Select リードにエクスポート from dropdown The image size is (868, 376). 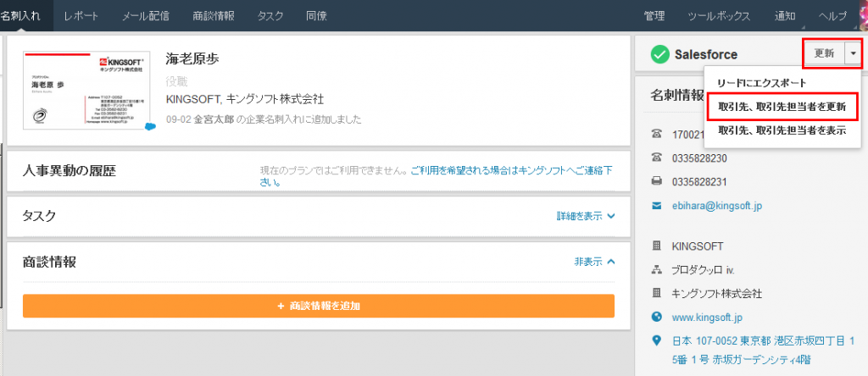tap(761, 83)
